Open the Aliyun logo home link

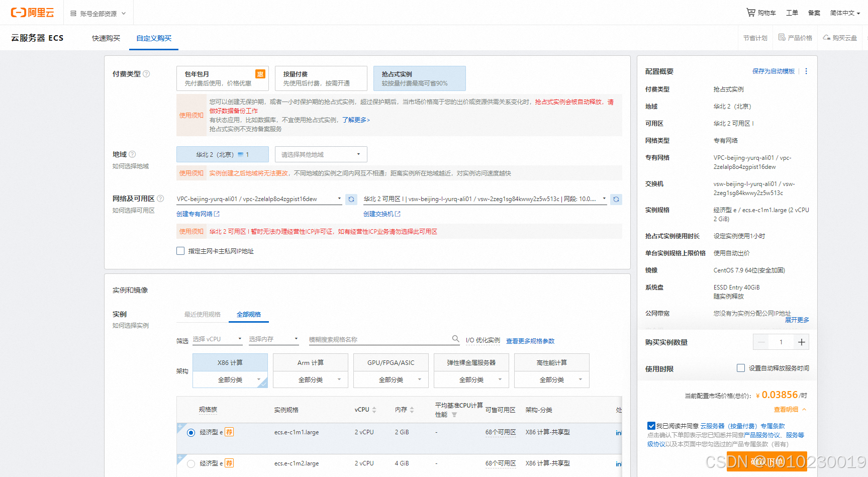32,13
